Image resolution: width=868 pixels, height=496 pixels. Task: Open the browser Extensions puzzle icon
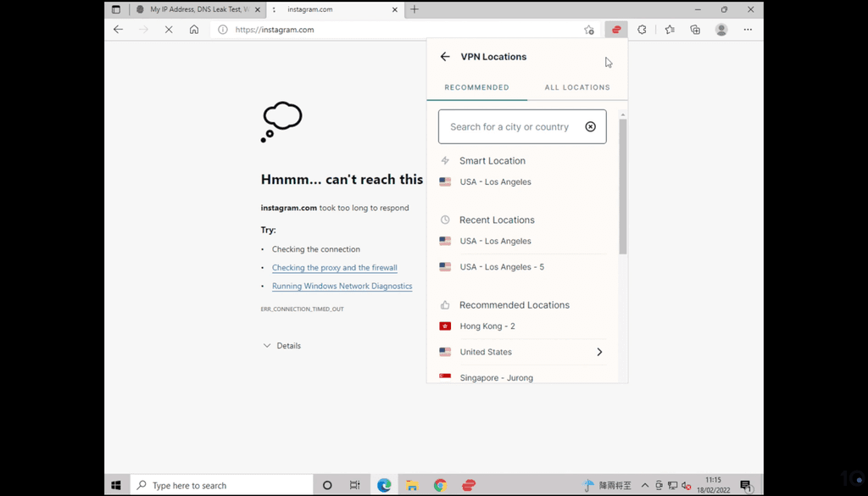pos(642,30)
